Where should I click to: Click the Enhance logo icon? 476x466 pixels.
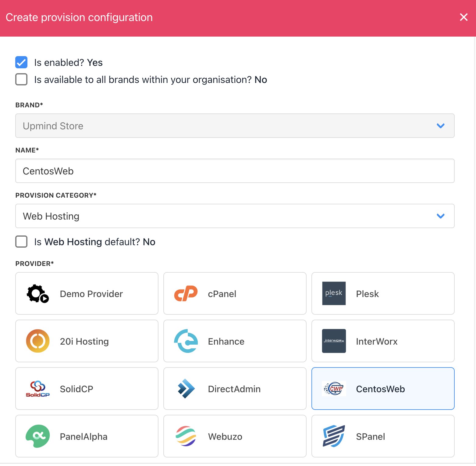(186, 341)
